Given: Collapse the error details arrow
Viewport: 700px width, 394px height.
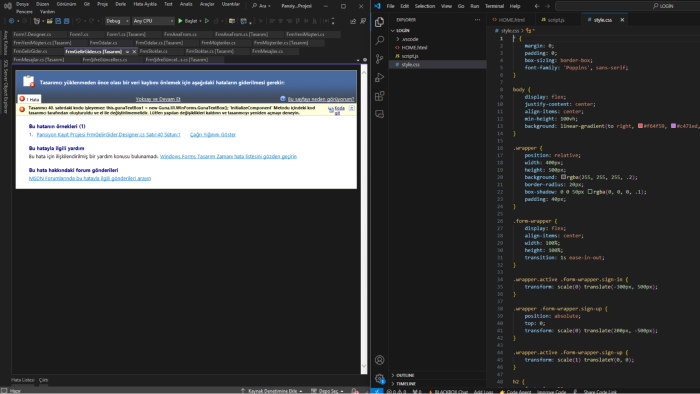Looking at the screenshot, I should point(352,108).
